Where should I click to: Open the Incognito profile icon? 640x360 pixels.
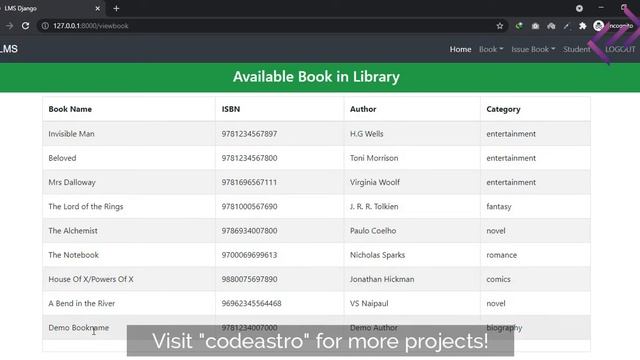(598, 26)
